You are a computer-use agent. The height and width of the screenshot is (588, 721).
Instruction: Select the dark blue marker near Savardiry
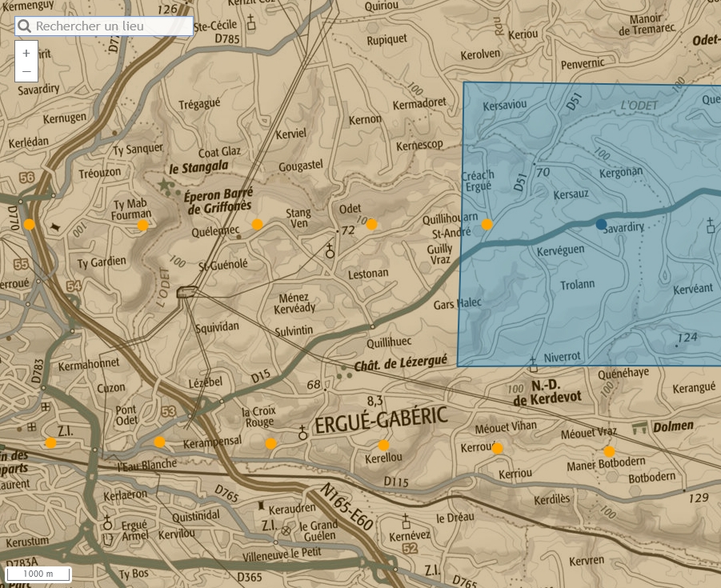click(x=601, y=225)
